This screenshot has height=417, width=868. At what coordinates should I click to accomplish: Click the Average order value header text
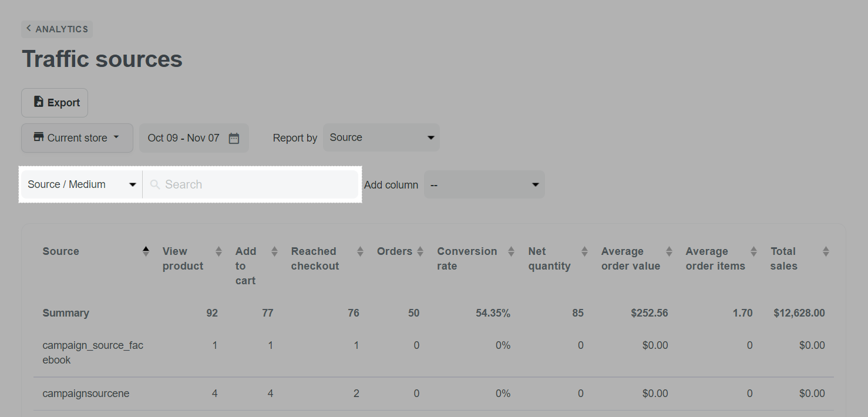pos(631,258)
